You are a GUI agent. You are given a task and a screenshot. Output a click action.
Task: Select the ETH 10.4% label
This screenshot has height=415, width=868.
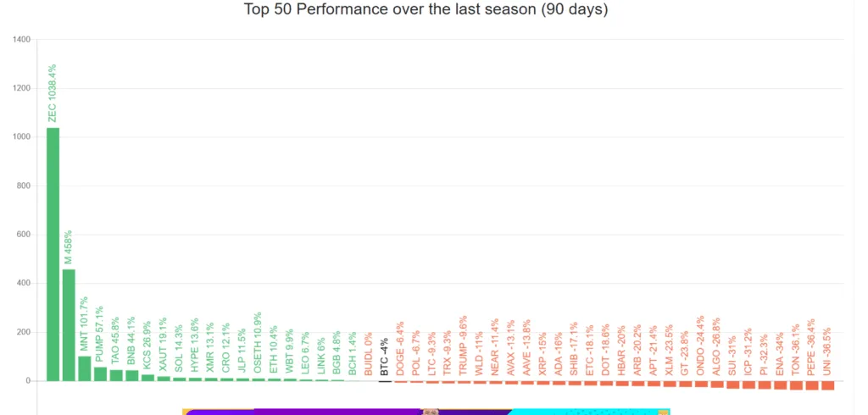(274, 350)
